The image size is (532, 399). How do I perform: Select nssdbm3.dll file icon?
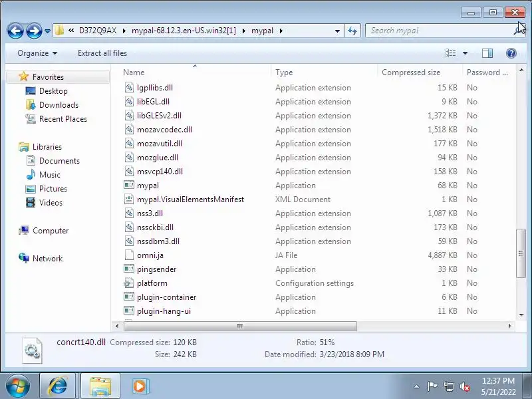(x=129, y=241)
